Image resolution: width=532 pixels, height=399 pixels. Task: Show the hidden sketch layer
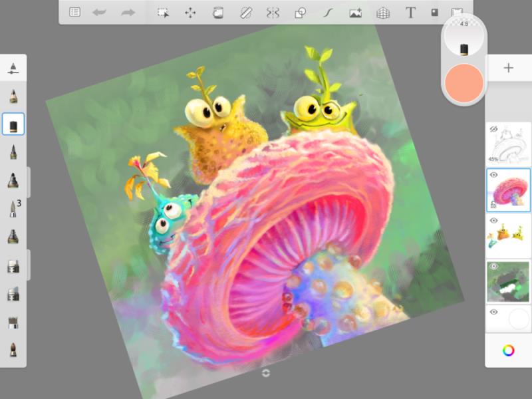pos(493,129)
